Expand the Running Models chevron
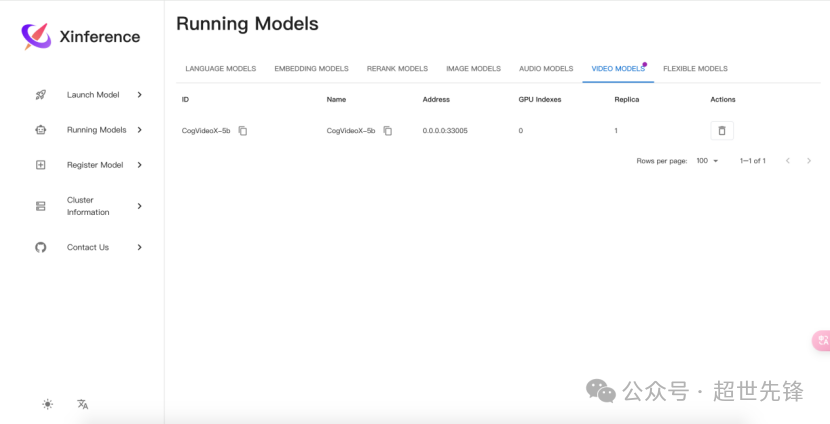Image resolution: width=830 pixels, height=424 pixels. click(x=139, y=130)
